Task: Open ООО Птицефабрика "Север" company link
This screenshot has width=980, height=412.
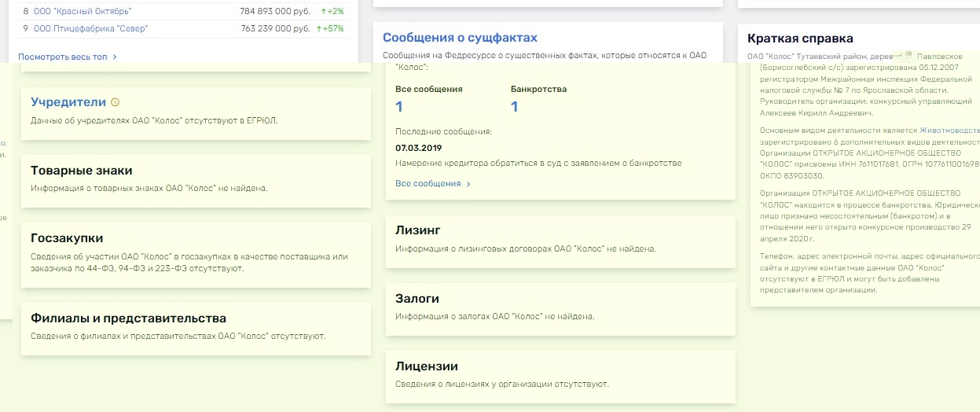Action: [x=90, y=29]
